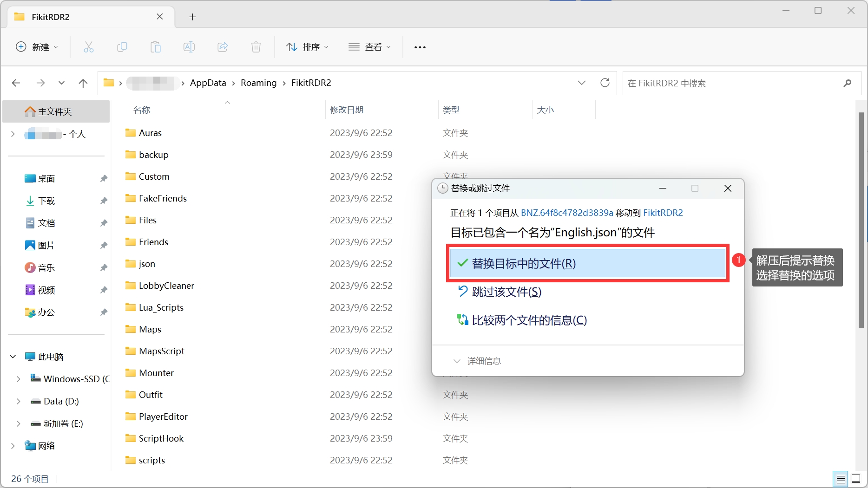
Task: Open the 新建 new item menu
Action: [37, 47]
